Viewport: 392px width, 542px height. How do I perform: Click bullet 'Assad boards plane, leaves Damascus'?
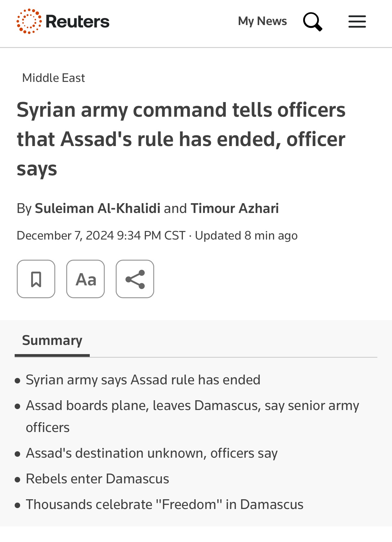pos(192,416)
